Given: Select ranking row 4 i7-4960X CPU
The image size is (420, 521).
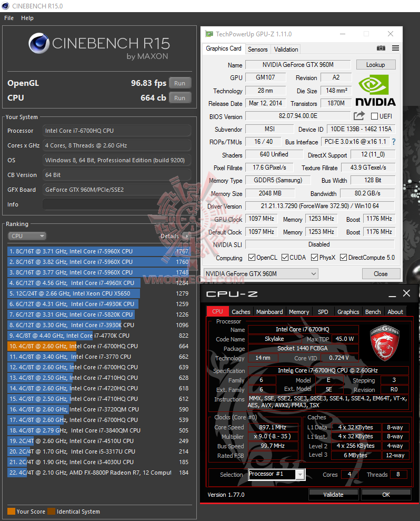Looking at the screenshot, I should (x=98, y=283).
